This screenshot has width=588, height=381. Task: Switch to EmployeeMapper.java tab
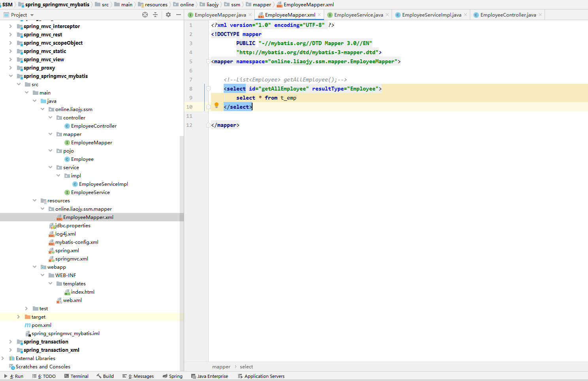[x=220, y=15]
